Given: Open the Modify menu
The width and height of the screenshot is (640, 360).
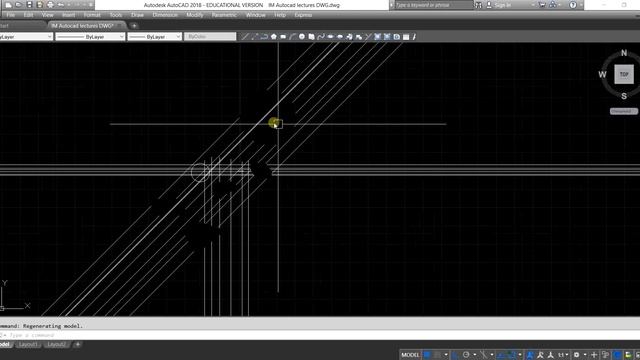Looking at the screenshot, I should 195,15.
